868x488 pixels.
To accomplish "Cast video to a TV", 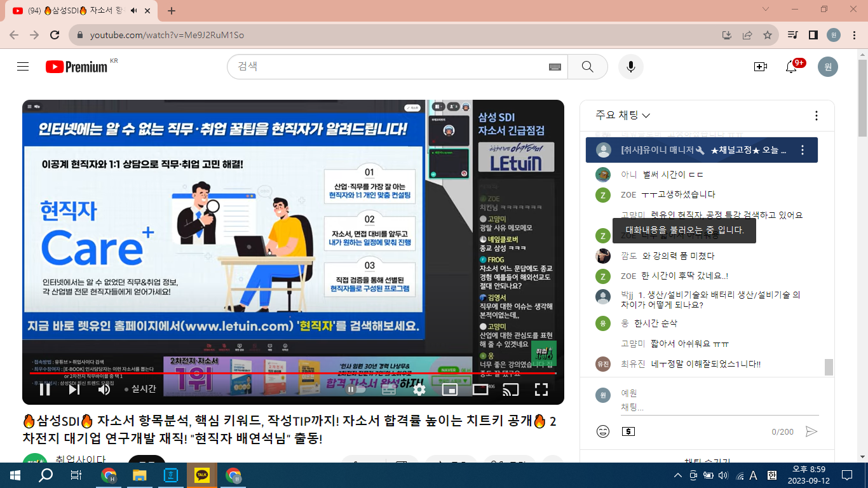I will click(511, 390).
